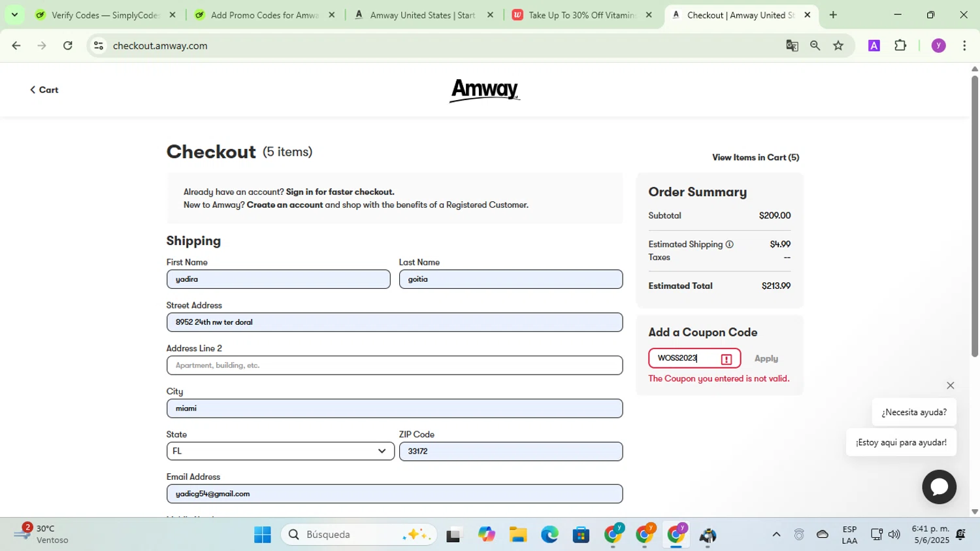Open the Extensions puzzle icon
Viewport: 980px width, 551px height.
(900, 46)
